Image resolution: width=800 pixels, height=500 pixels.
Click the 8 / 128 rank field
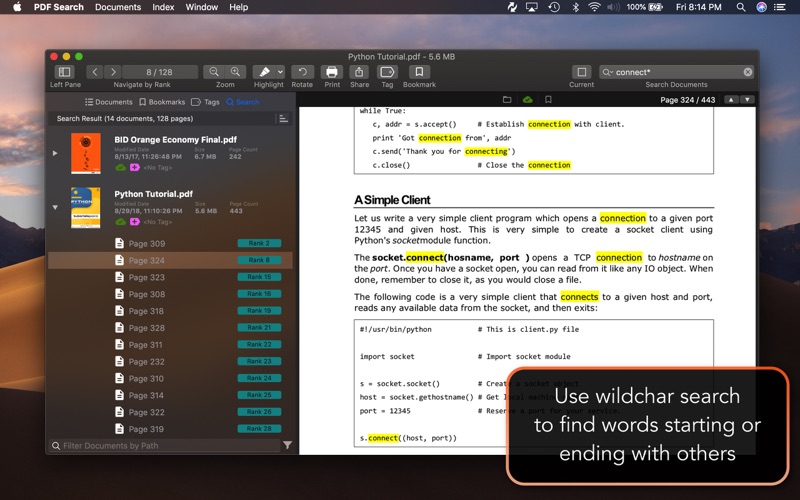[x=159, y=72]
